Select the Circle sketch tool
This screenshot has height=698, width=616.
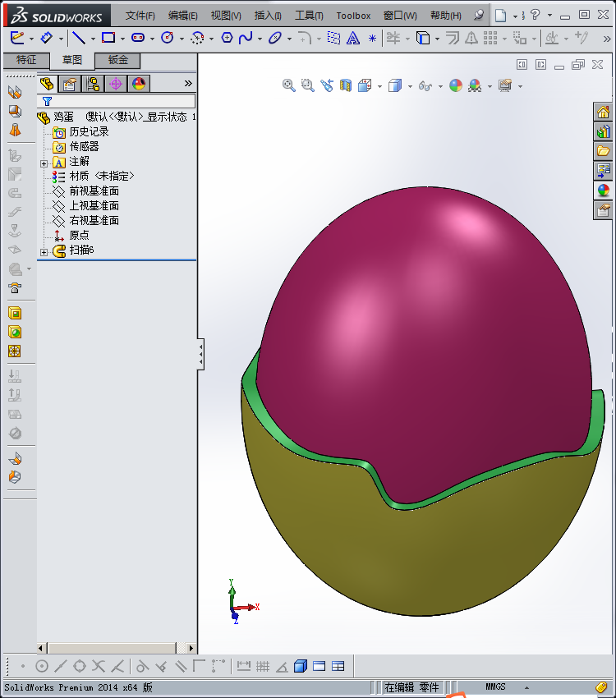pyautogui.click(x=168, y=38)
